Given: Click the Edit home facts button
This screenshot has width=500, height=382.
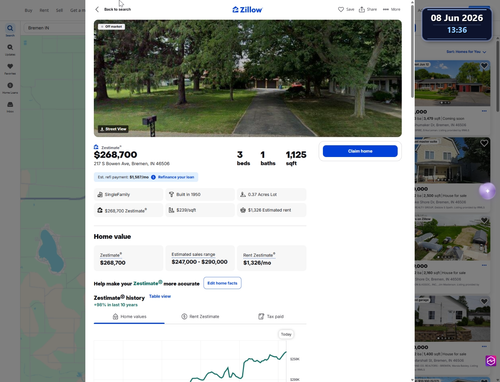Looking at the screenshot, I should pyautogui.click(x=222, y=283).
